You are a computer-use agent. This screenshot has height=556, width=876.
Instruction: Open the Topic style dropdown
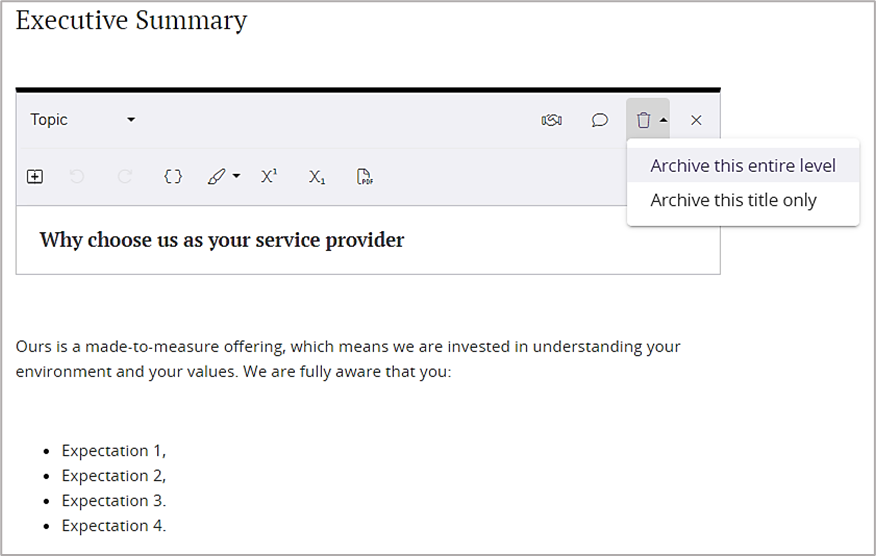coord(82,120)
